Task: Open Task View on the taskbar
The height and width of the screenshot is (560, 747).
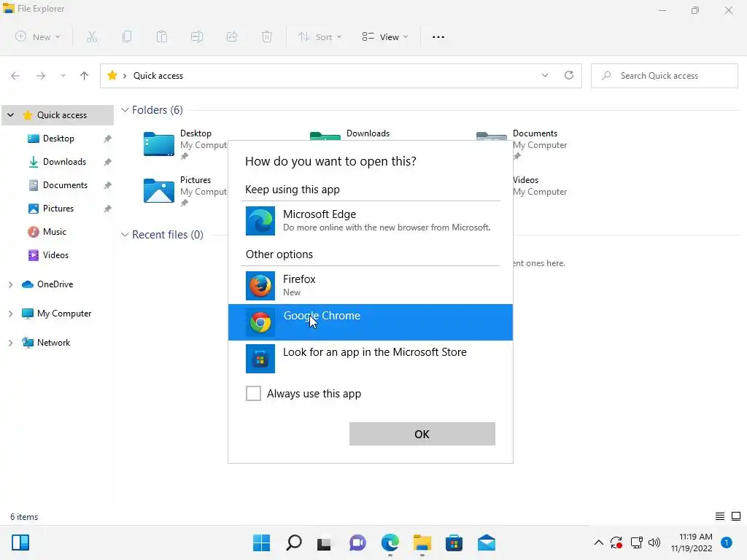Action: point(324,543)
